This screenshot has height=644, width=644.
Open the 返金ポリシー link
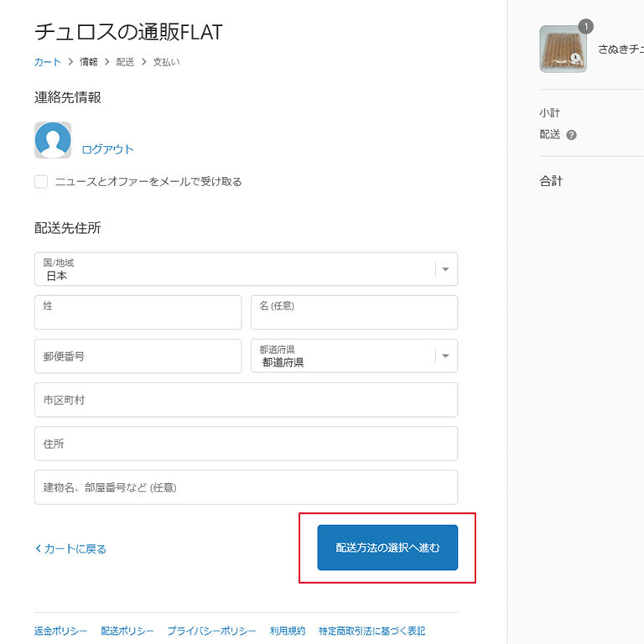61,631
